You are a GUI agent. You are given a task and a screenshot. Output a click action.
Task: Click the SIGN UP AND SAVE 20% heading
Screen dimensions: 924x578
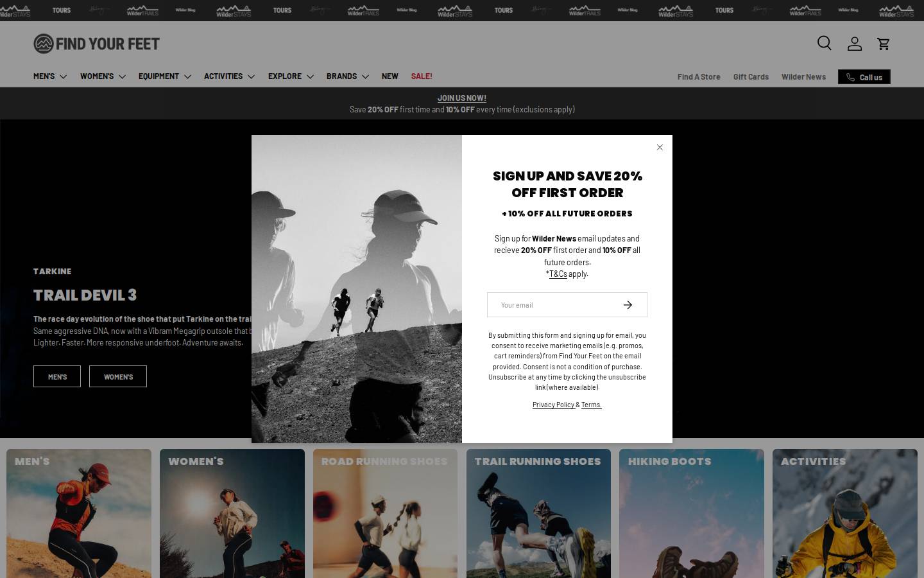(567, 184)
